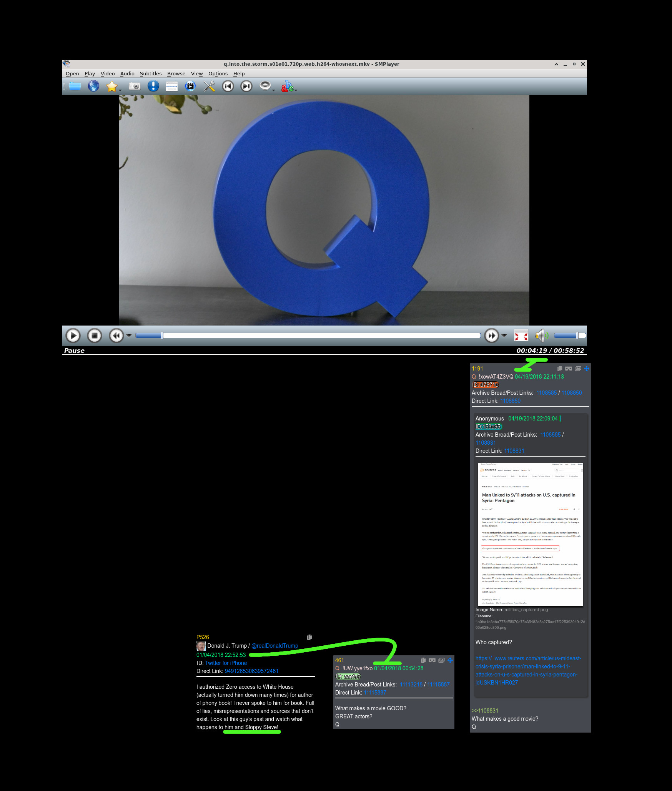Click the ID 158e95 badge
Screen dimensions: 672x791
pos(489,427)
